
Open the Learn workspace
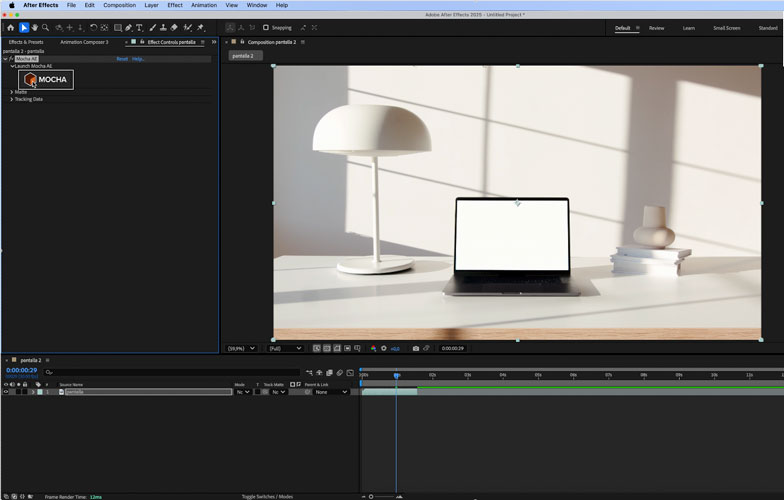(x=689, y=28)
